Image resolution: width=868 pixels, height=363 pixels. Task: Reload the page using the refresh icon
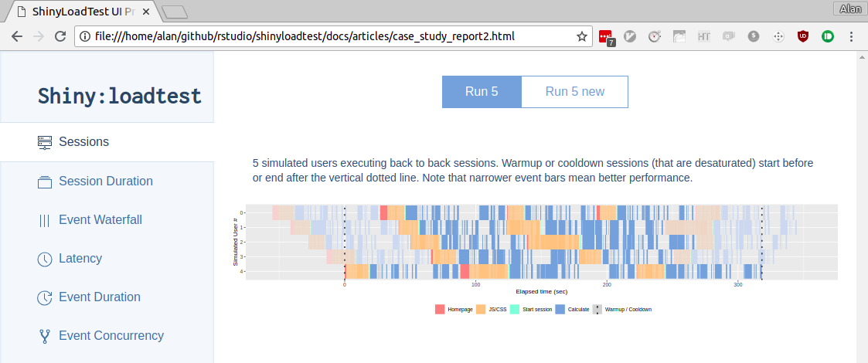tap(60, 36)
